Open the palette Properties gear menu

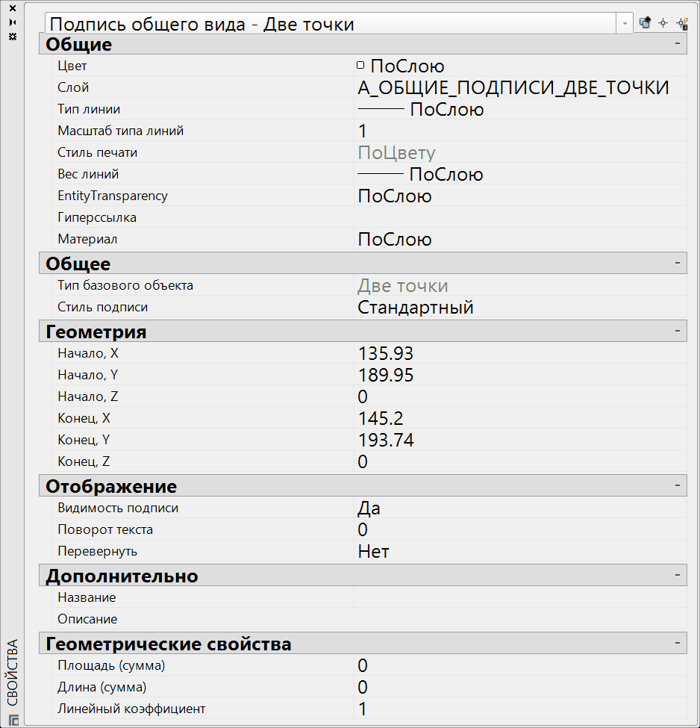click(x=11, y=36)
